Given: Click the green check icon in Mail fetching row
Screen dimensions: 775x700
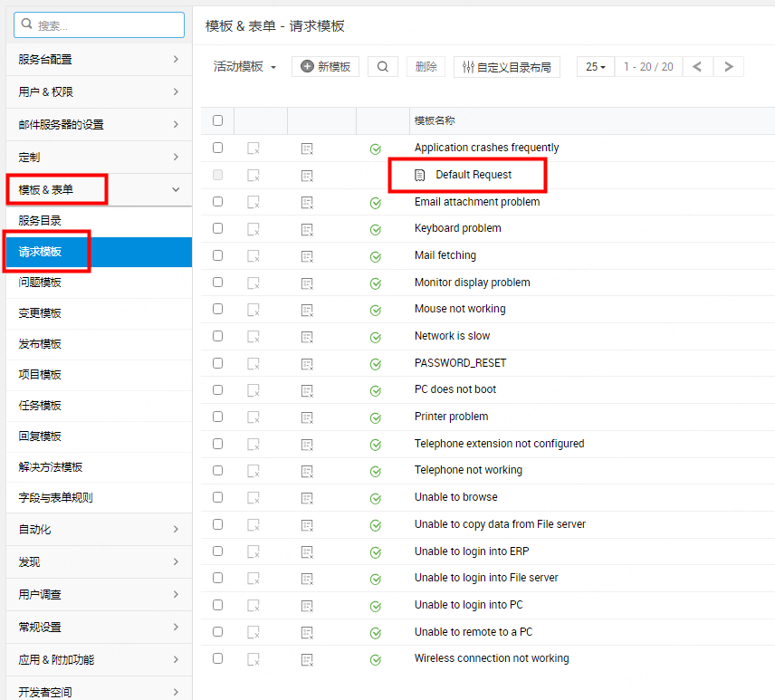Looking at the screenshot, I should tap(376, 256).
